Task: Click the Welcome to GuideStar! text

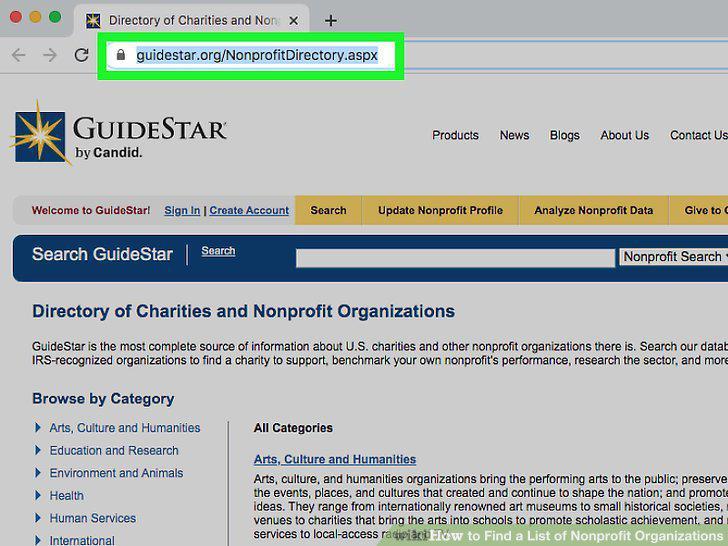Action: click(x=91, y=210)
